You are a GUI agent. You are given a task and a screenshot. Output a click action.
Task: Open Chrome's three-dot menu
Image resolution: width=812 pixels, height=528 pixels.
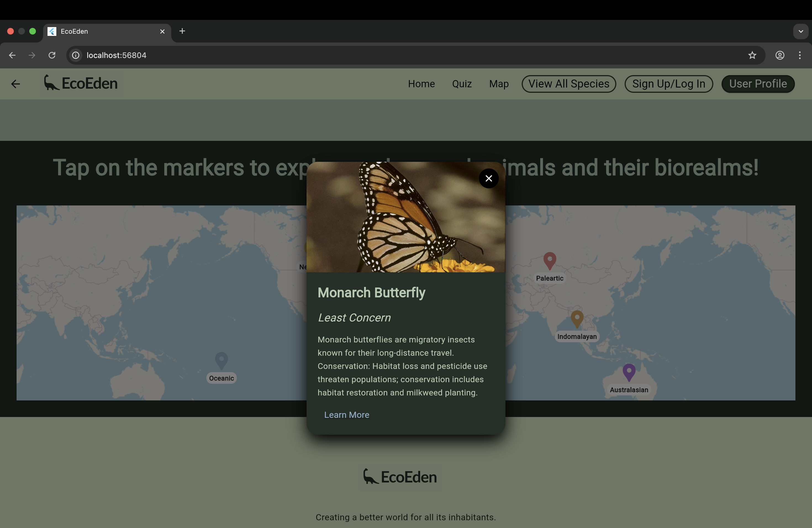click(799, 55)
